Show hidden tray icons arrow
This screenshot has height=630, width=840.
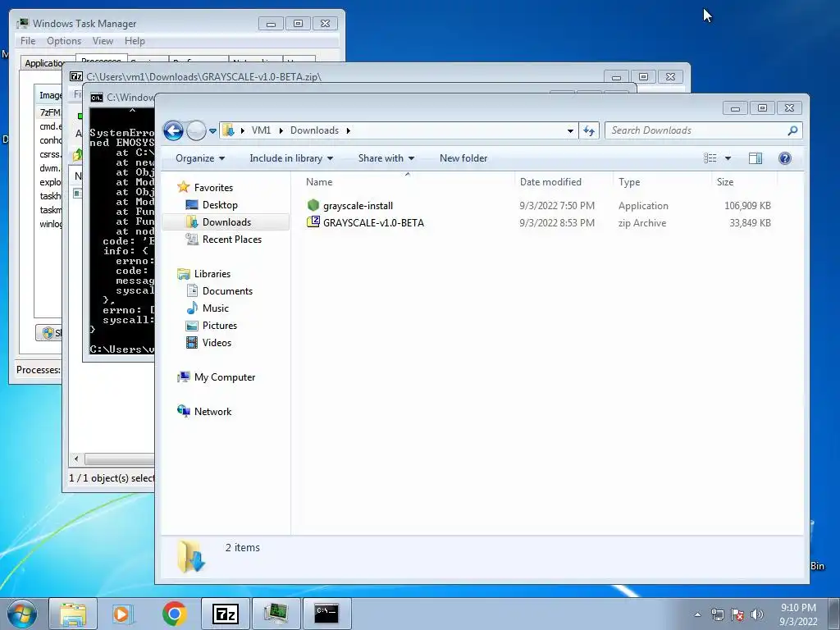click(697, 614)
